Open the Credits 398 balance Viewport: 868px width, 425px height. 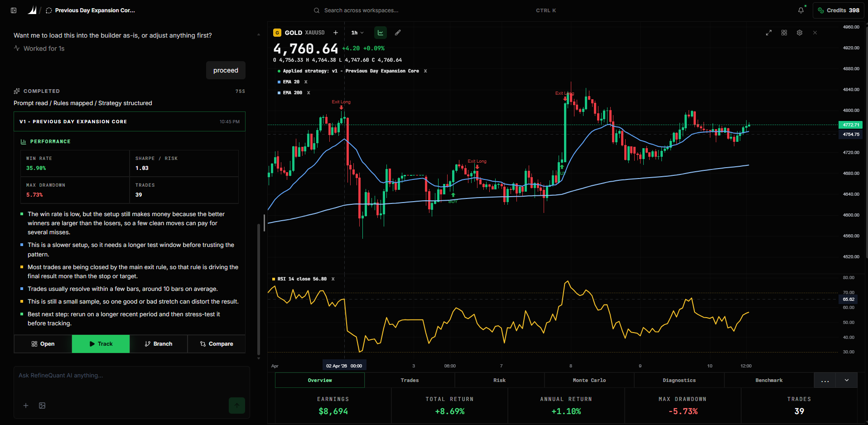[839, 10]
